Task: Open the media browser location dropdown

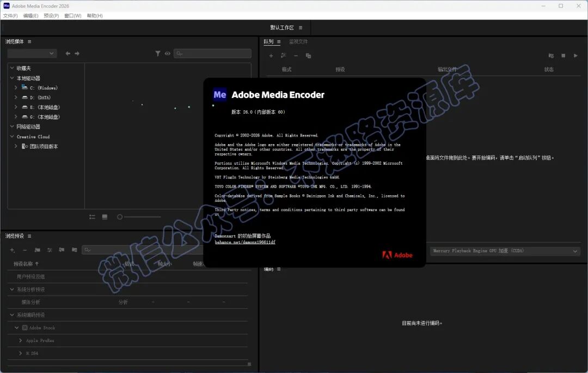Action: pyautogui.click(x=32, y=53)
